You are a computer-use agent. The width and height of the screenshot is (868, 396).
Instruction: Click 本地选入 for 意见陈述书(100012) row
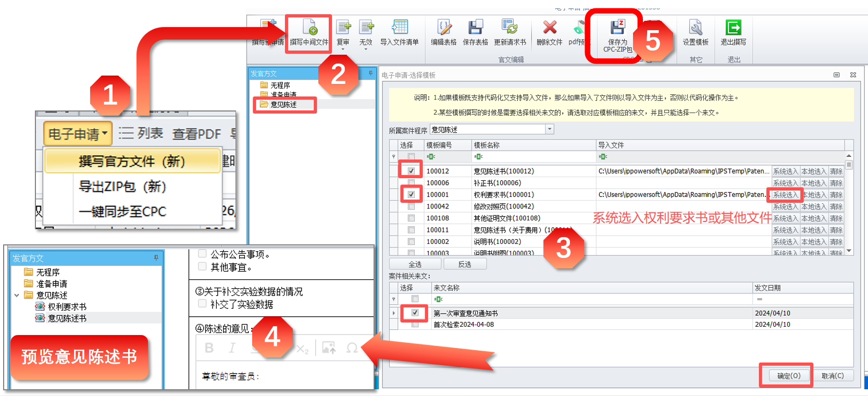(x=814, y=171)
